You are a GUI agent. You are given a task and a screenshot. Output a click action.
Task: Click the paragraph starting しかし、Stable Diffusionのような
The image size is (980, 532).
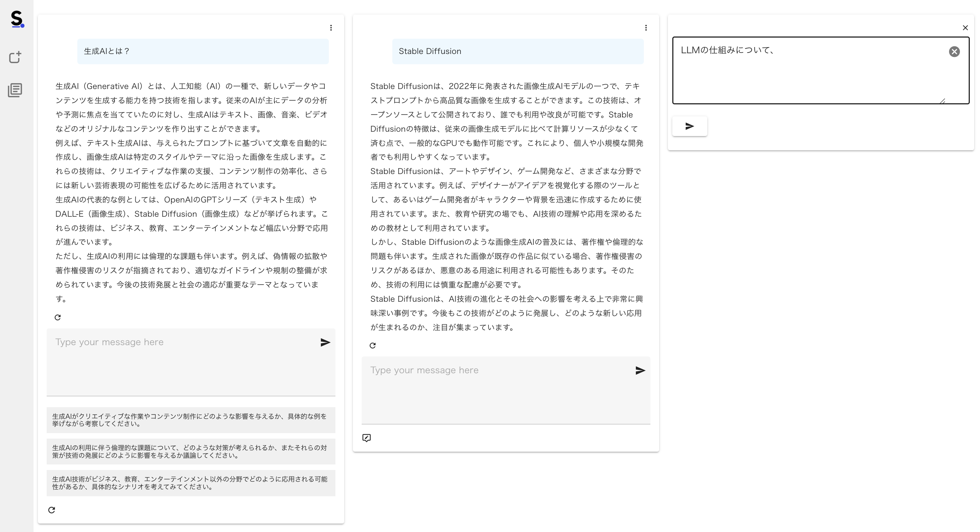(507, 263)
